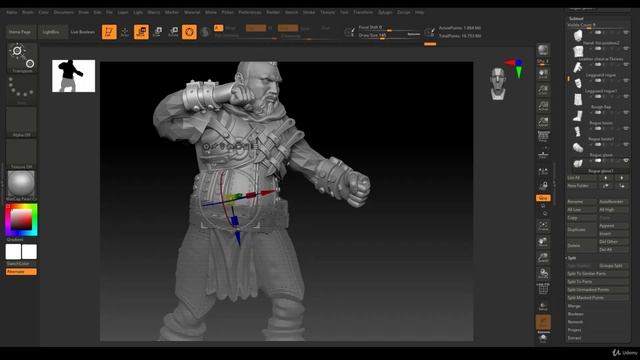The height and width of the screenshot is (360, 640).
Task: Select the Rotate transform tool
Action: click(173, 32)
